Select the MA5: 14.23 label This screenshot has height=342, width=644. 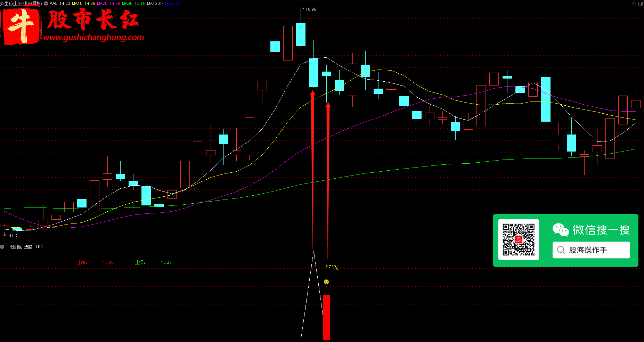tap(60, 3)
